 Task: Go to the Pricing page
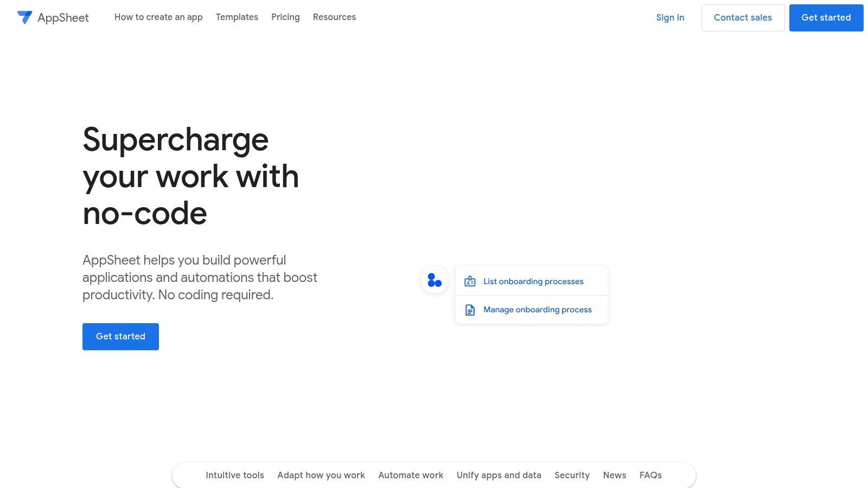point(285,17)
